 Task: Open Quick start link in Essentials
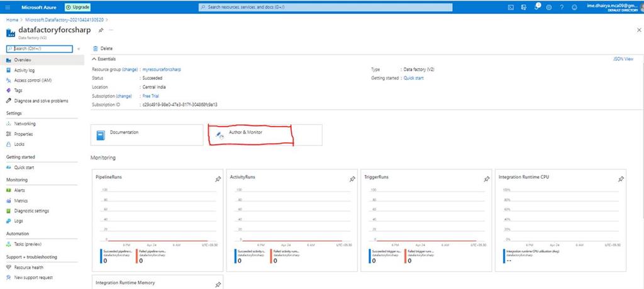pos(414,78)
